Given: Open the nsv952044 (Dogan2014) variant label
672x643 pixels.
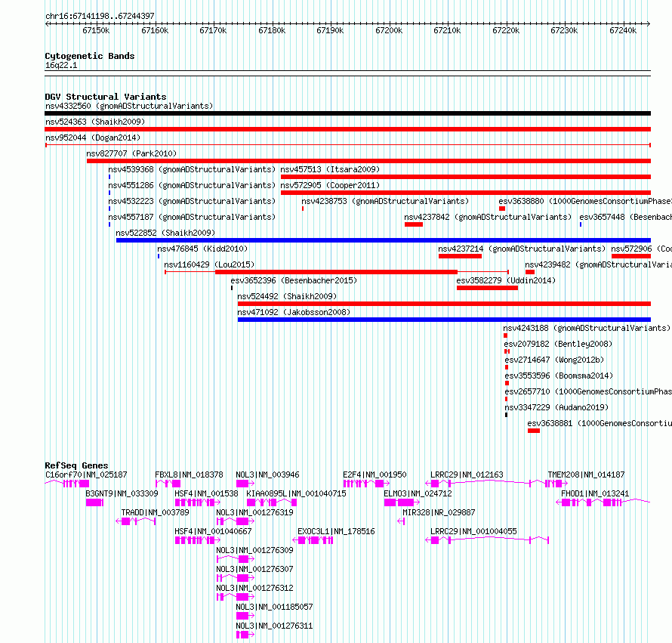Looking at the screenshot, I should coord(93,138).
